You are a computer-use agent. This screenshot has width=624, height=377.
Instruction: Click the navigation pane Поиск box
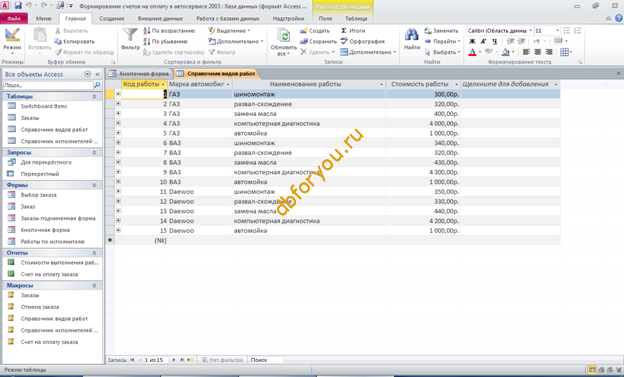pyautogui.click(x=48, y=85)
